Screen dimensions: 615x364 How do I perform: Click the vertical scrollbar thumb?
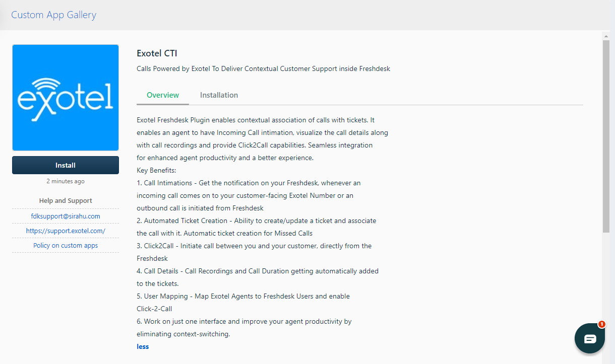click(606, 136)
